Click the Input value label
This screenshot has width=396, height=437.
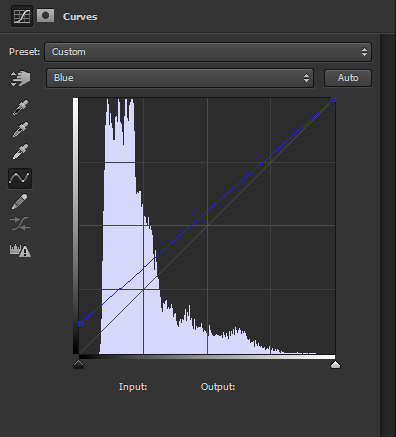point(133,387)
